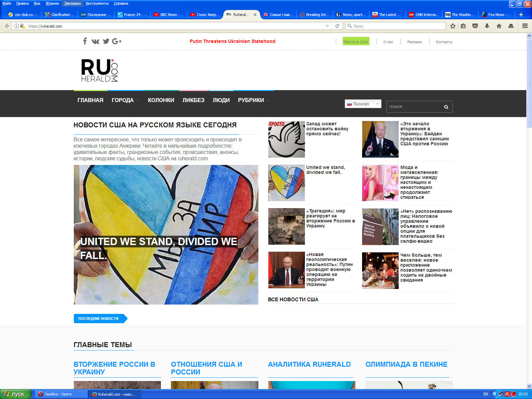
Task: Expand the ГОРОДА menu arrow
Action: 138,100
